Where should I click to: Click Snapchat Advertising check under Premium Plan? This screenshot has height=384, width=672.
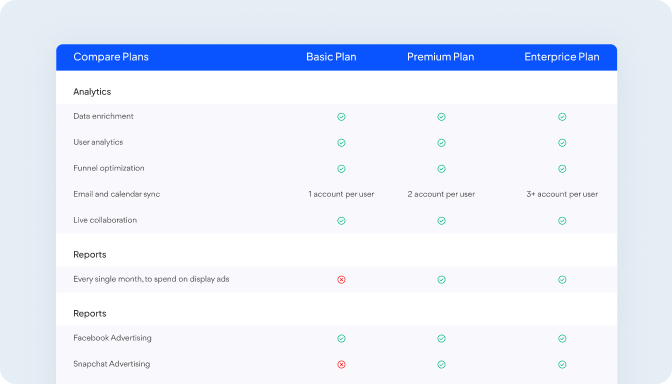pyautogui.click(x=441, y=365)
